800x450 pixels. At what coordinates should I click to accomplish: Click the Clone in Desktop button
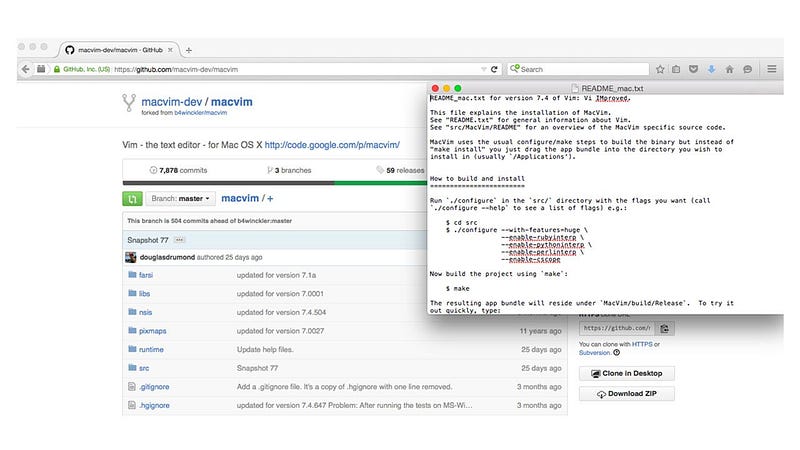(627, 373)
